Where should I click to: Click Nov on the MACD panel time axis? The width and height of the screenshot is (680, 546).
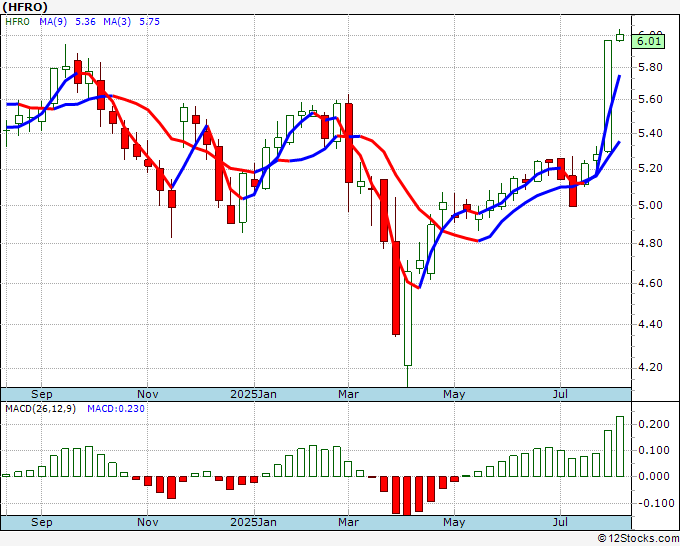[147, 522]
